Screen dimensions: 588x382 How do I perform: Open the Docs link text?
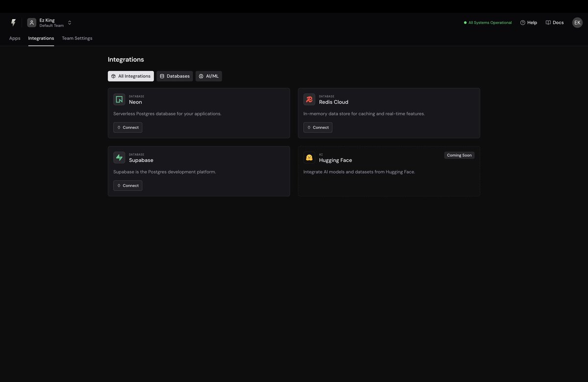(558, 23)
